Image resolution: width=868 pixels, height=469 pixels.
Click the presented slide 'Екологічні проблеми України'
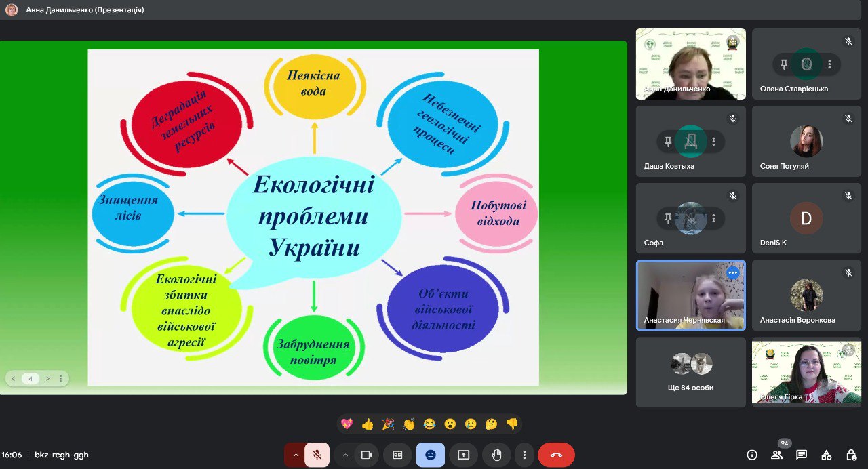click(x=313, y=217)
